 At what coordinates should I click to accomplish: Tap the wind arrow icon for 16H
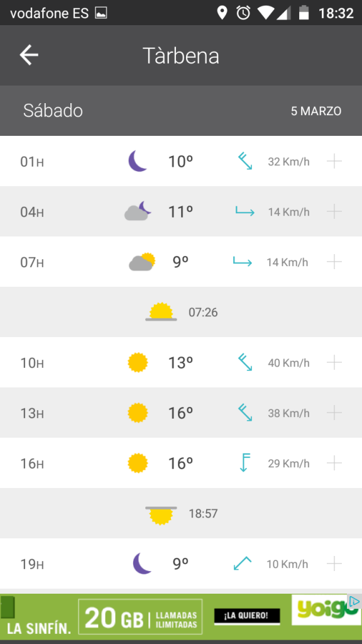click(244, 463)
